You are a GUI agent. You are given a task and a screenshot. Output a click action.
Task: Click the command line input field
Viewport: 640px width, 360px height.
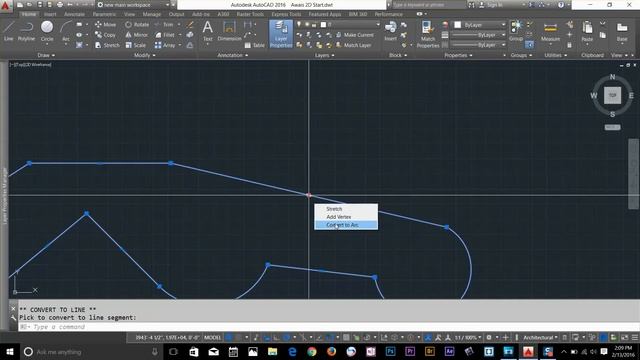click(x=329, y=327)
